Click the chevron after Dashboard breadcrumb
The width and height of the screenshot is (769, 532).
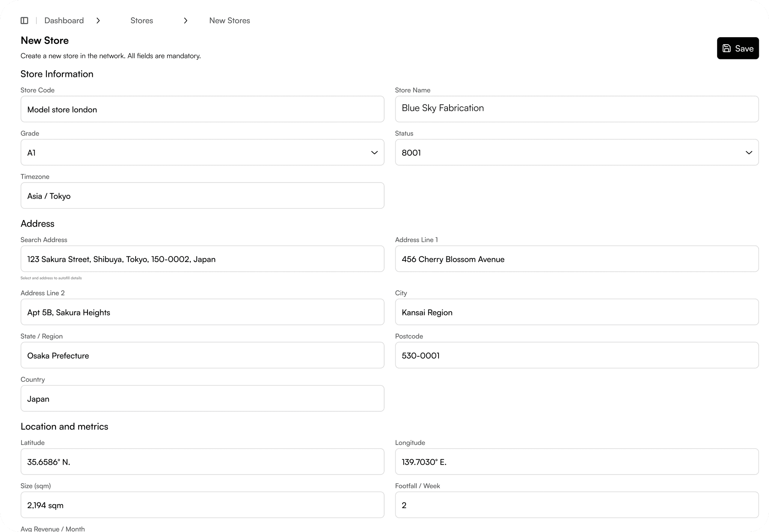pos(98,21)
